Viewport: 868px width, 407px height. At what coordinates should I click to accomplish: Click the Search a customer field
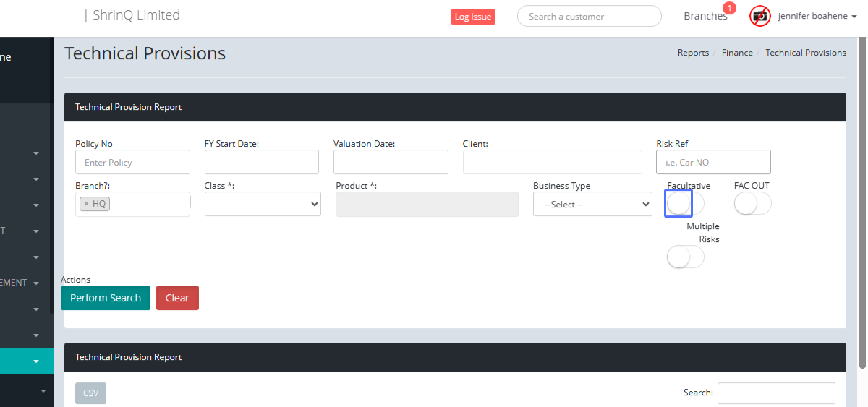[589, 16]
